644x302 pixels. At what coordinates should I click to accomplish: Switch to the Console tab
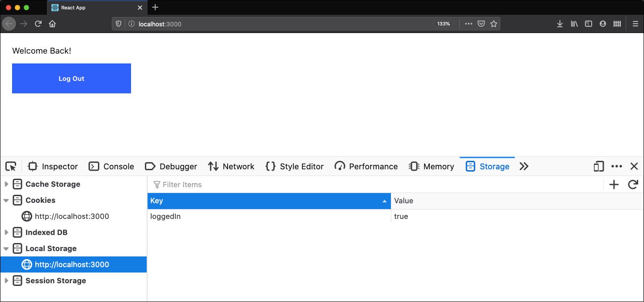click(x=111, y=167)
